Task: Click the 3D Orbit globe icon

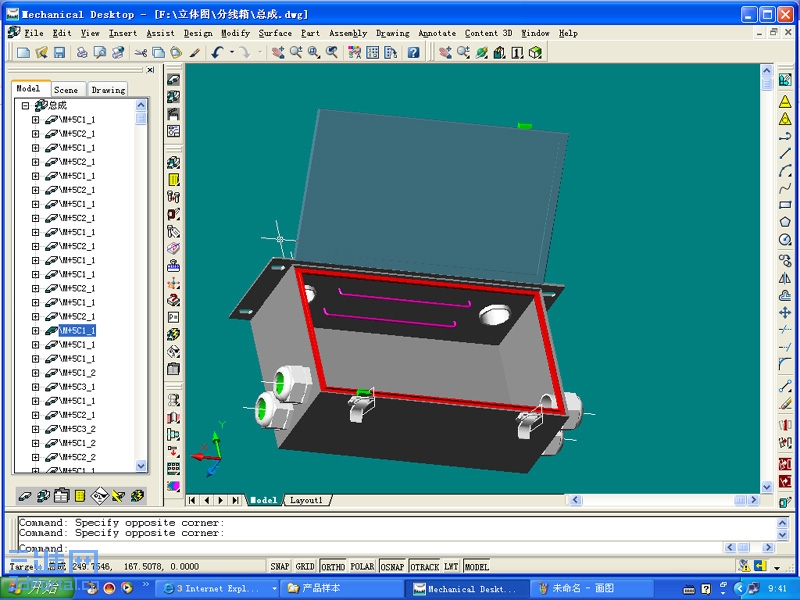Action: point(482,52)
